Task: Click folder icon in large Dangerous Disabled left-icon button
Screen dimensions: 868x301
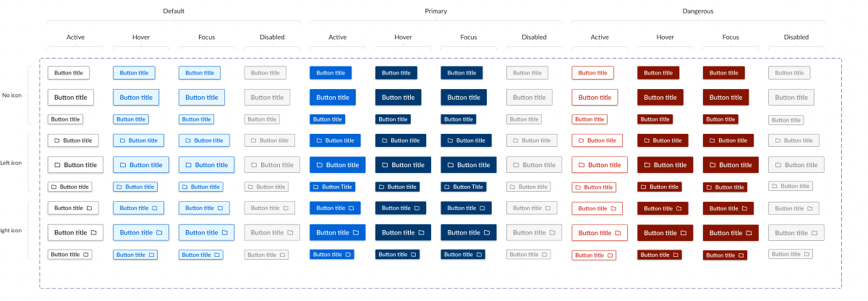Action: pyautogui.click(x=778, y=165)
